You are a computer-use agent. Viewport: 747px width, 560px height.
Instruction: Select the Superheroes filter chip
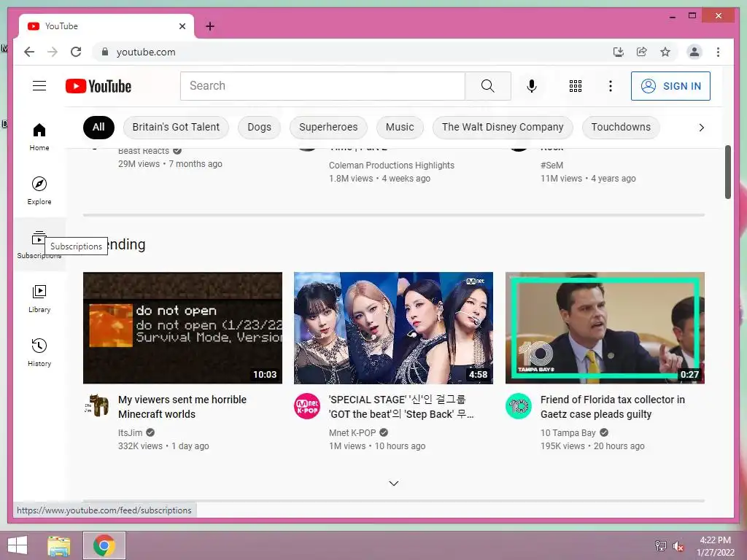pyautogui.click(x=328, y=127)
